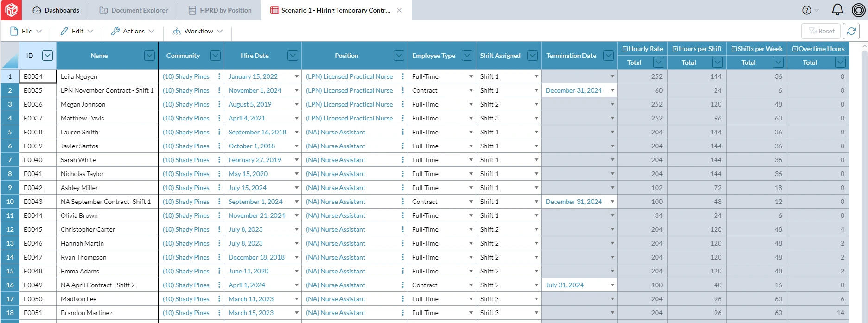
Task: Open Hire Date dropdown for Christopher Carter
Action: (297, 229)
